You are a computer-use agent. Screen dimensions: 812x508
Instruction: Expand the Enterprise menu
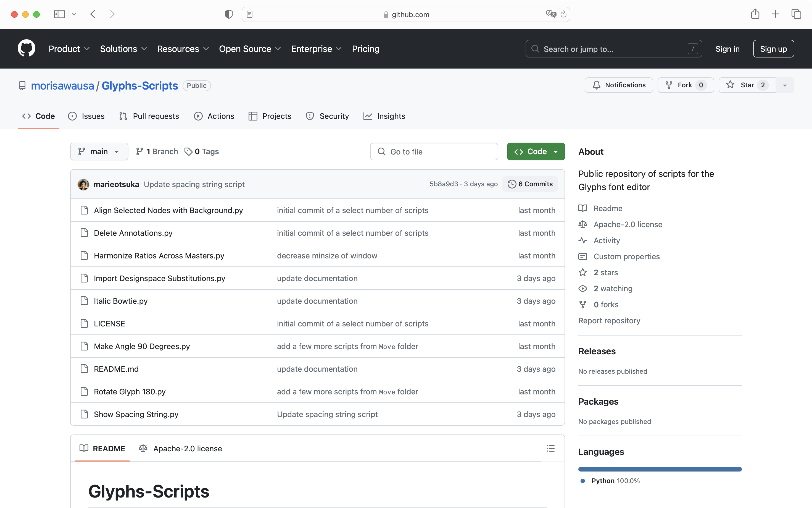tap(316, 49)
